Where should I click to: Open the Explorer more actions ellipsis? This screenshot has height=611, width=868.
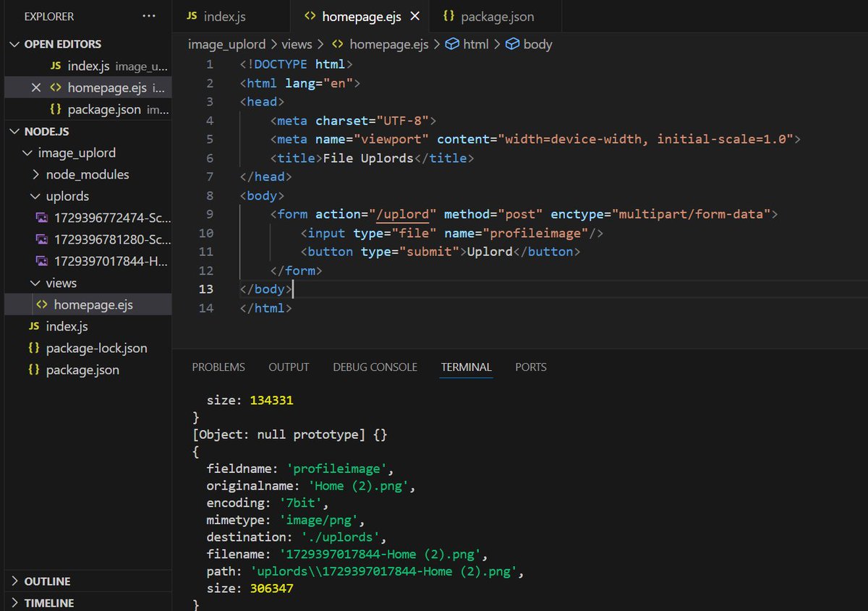coord(149,16)
